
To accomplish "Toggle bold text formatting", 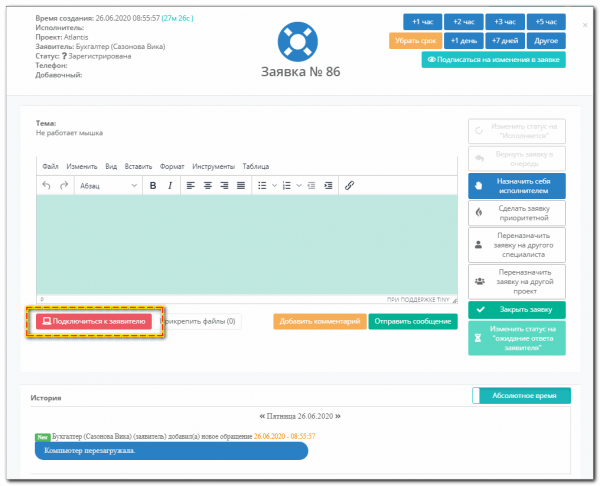I will click(x=153, y=185).
